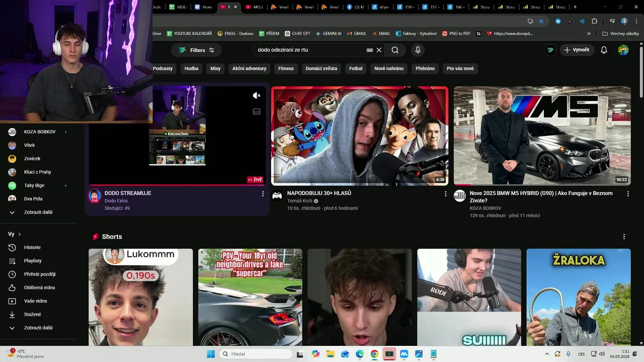This screenshot has height=362, width=644.
Task: Open the account avatar menu
Action: point(623,50)
